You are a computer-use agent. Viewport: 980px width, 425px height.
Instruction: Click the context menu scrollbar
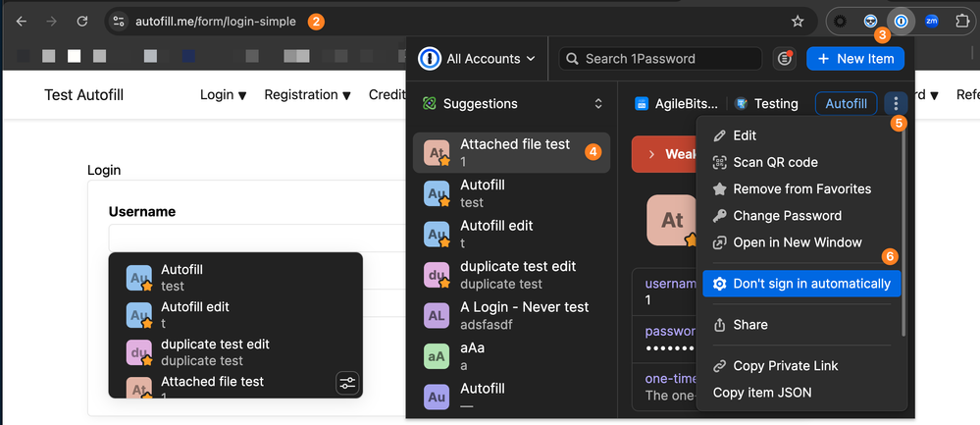(x=903, y=232)
